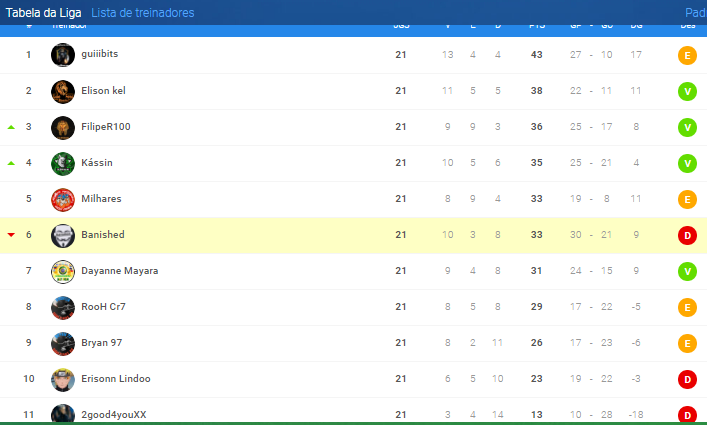Click the 2good4youXX manager name
Screen dimensions: 707x425
tap(114, 415)
